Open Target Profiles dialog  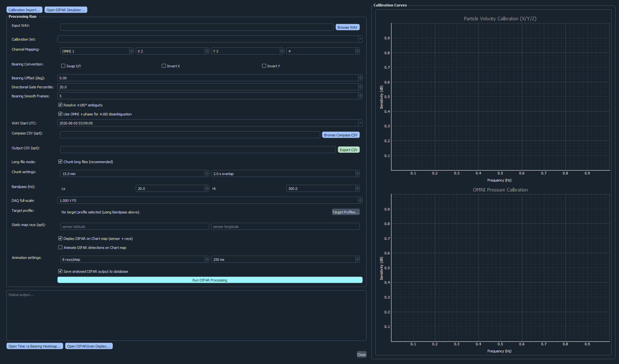click(x=345, y=212)
